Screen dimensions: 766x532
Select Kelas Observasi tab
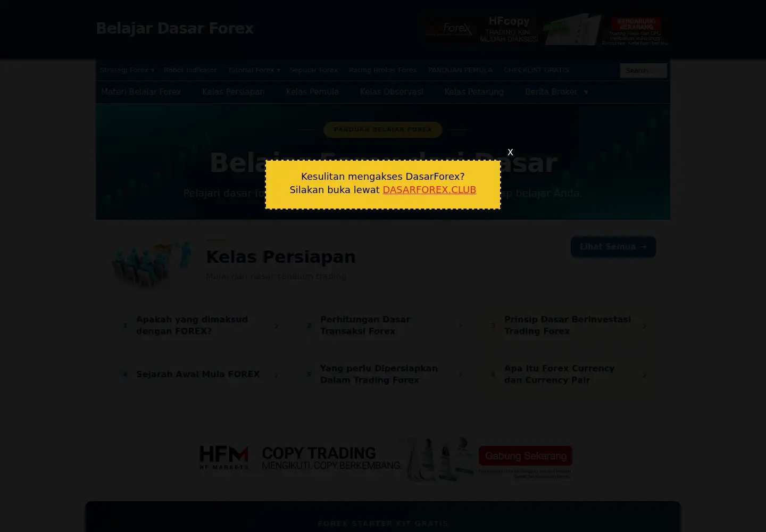(x=392, y=92)
